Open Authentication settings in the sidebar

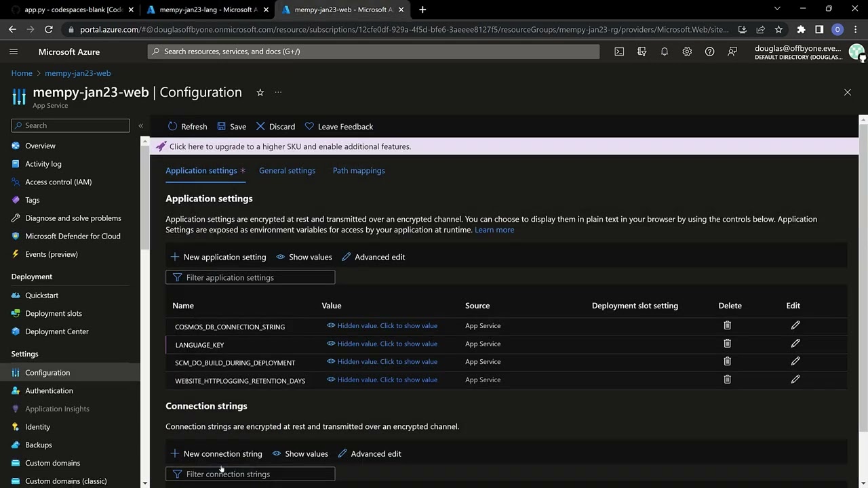[x=49, y=390]
